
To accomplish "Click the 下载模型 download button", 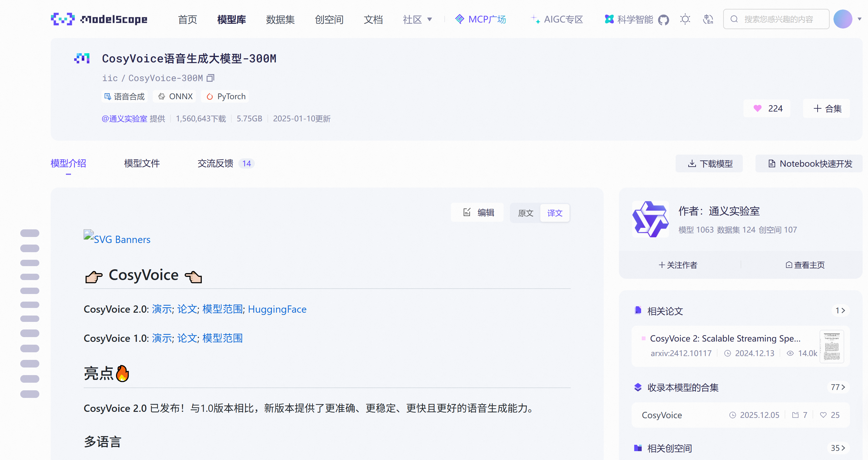I will [x=709, y=164].
